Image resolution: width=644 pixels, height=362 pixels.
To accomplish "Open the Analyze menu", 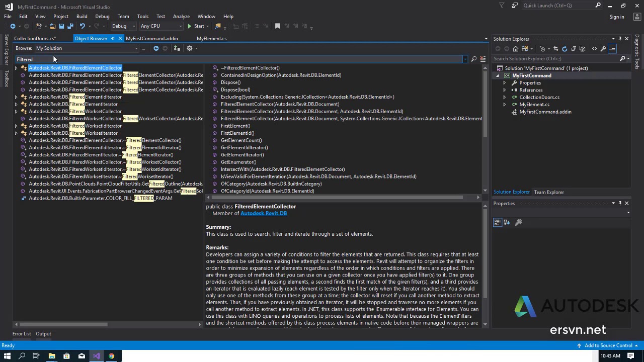I will pyautogui.click(x=181, y=17).
